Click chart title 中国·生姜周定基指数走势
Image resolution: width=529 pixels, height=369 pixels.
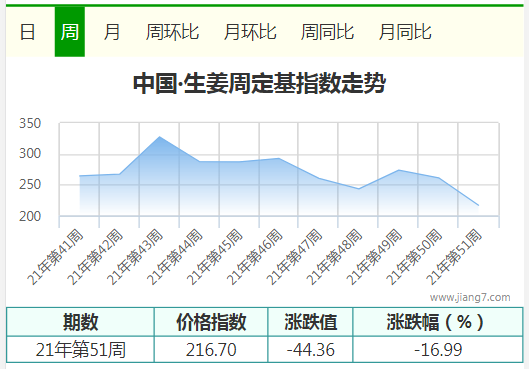pyautogui.click(x=259, y=83)
